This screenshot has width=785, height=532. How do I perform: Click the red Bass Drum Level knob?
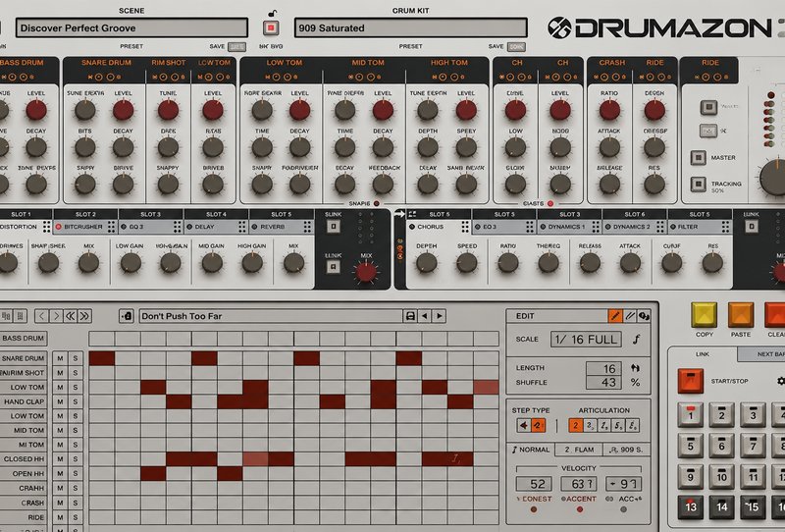(x=36, y=110)
